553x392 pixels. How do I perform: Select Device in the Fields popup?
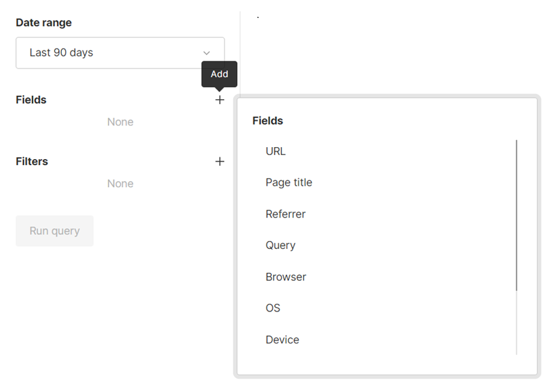coord(282,339)
